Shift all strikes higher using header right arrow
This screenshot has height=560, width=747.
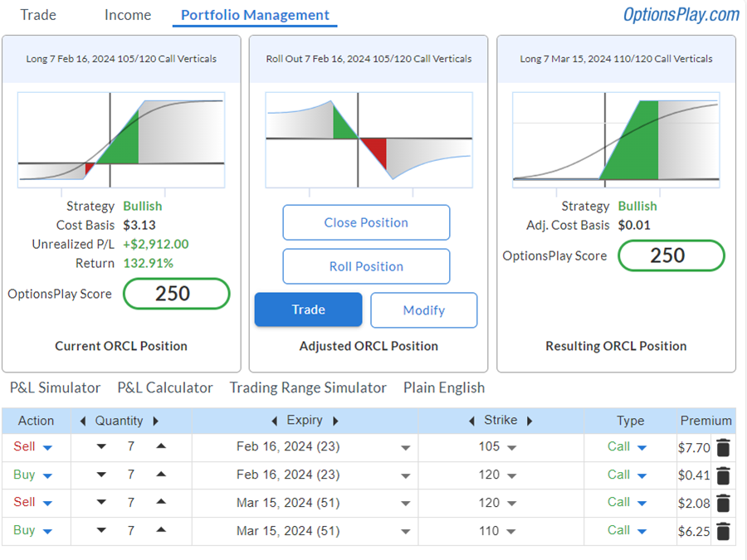tap(530, 421)
